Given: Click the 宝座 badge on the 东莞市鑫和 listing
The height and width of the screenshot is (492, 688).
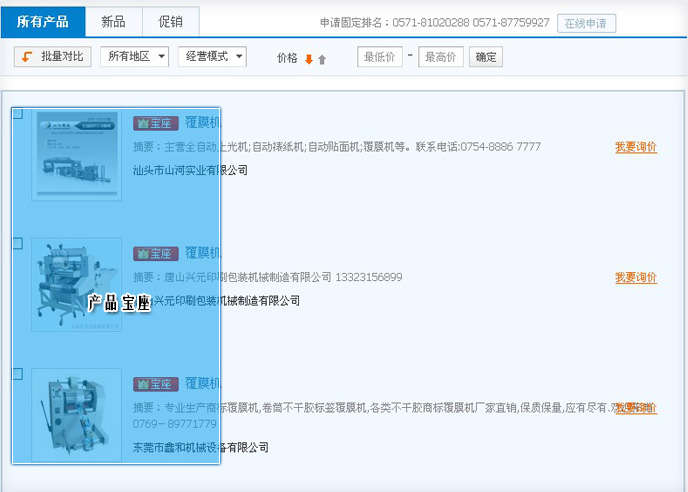Looking at the screenshot, I should 155,384.
